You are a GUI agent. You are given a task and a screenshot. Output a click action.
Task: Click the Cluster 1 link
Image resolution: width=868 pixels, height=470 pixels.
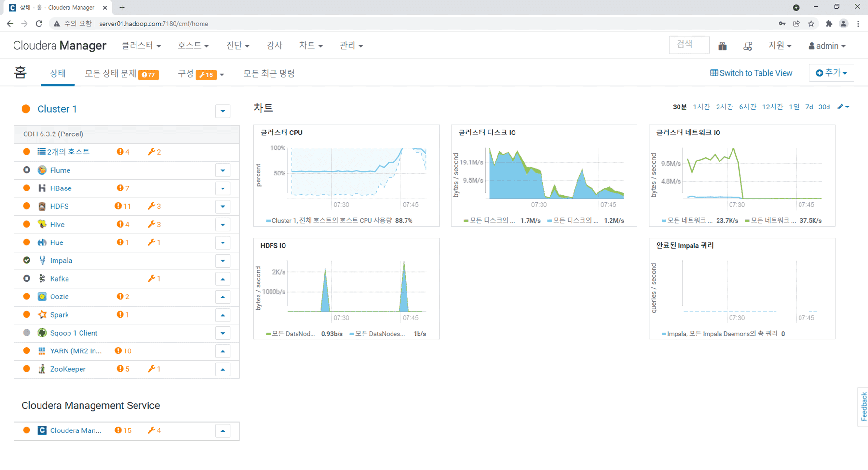(57, 109)
